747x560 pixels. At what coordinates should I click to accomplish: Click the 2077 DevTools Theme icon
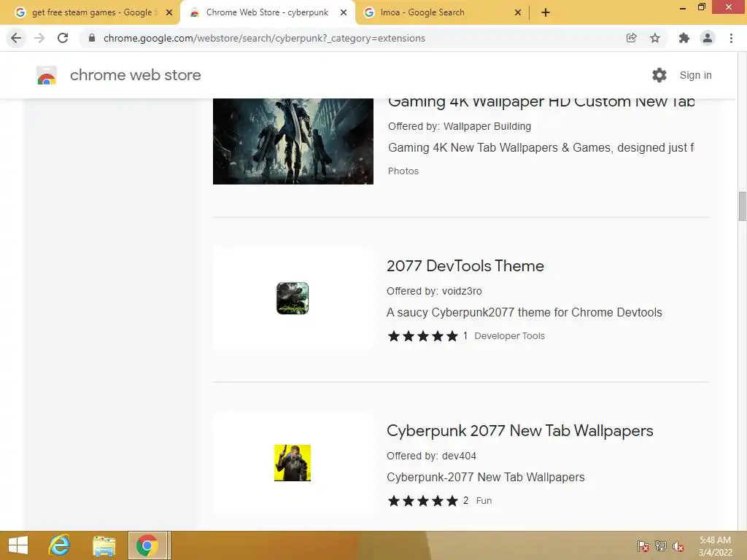pos(293,298)
